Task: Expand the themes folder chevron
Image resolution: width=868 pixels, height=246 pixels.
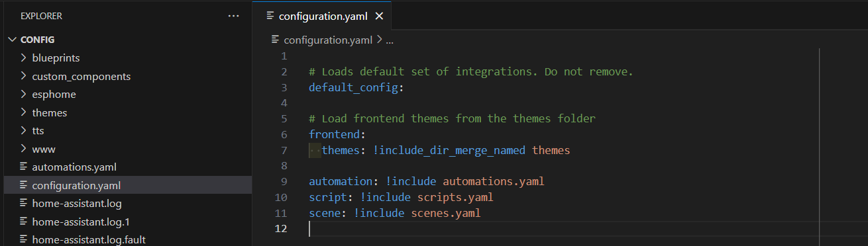Action: pos(24,112)
